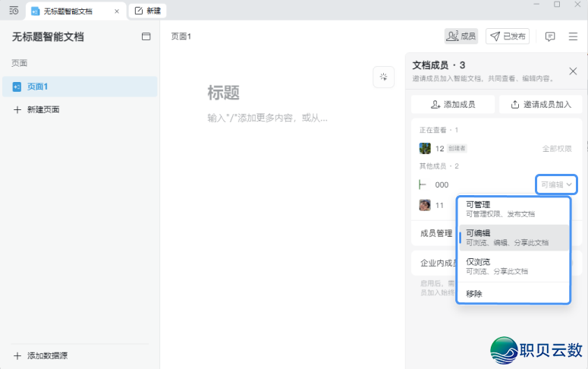Click 添加数据源 at sidebar bottom
Screen dimensions: 588x369
point(40,355)
